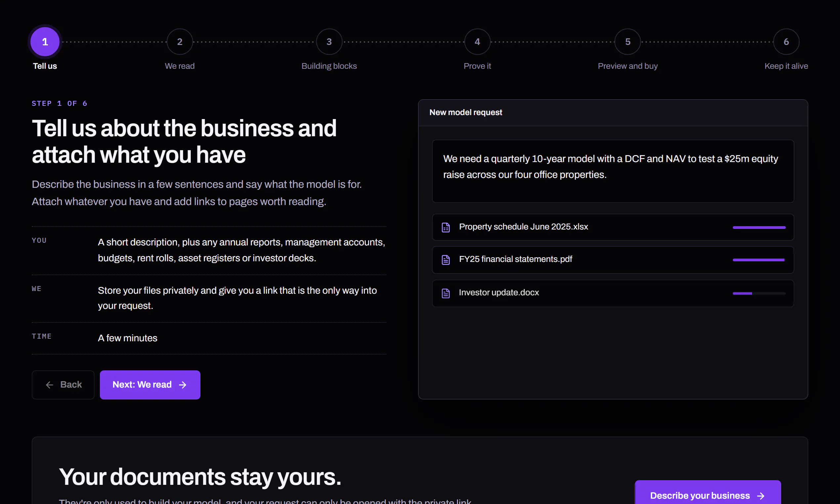
Task: Click the left arrow icon in Back button
Action: coord(50,385)
